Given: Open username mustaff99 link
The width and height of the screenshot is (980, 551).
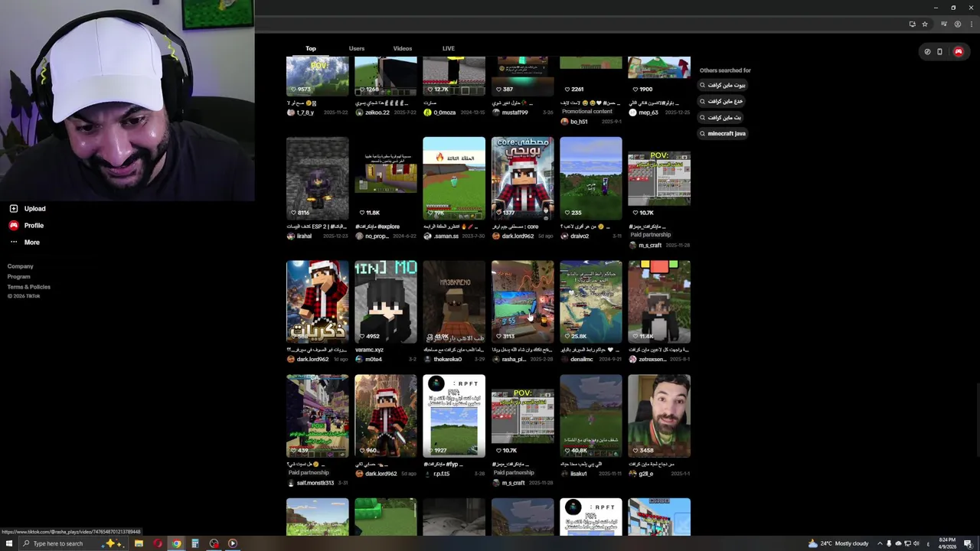Looking at the screenshot, I should [515, 112].
